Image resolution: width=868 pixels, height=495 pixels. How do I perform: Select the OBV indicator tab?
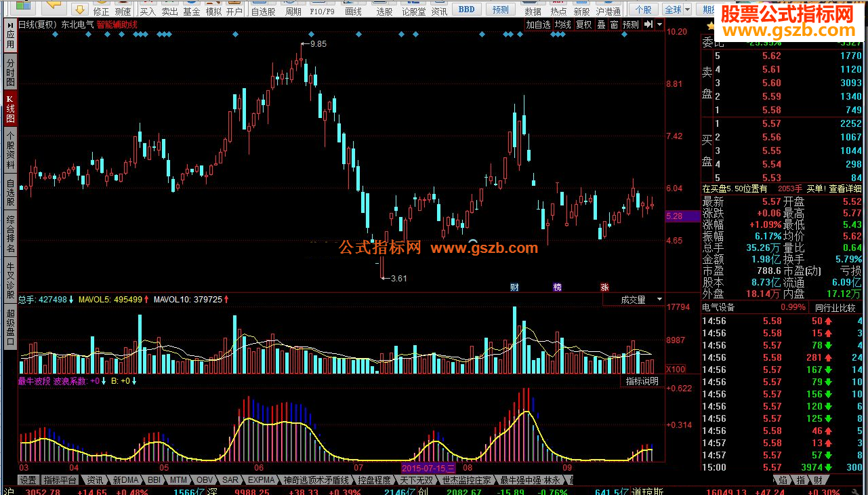coord(205,479)
